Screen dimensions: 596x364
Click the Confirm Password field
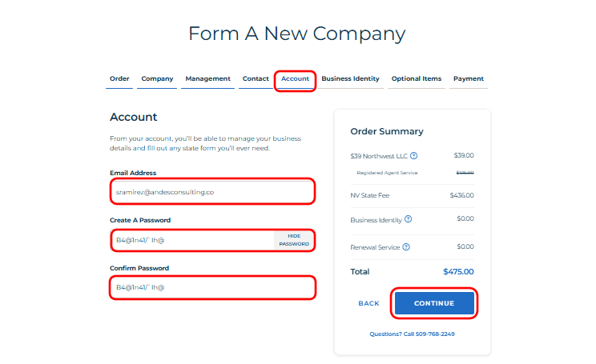coord(211,287)
